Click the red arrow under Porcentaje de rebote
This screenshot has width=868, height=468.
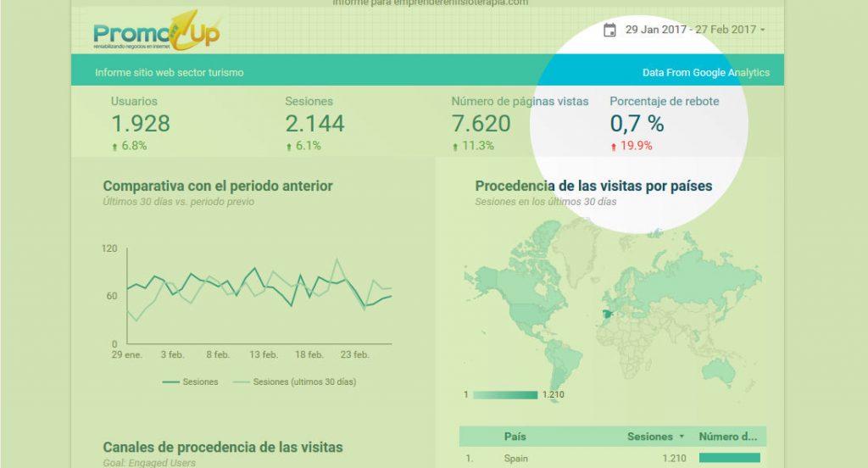click(x=614, y=147)
